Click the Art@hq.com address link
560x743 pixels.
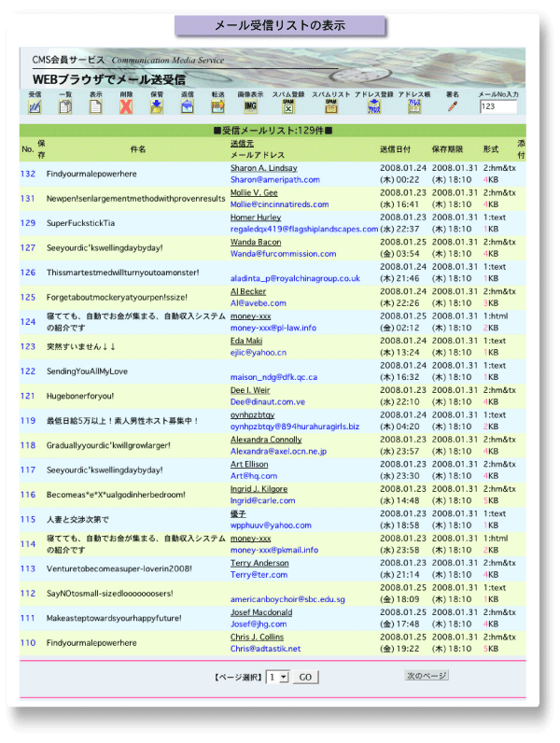click(254, 476)
